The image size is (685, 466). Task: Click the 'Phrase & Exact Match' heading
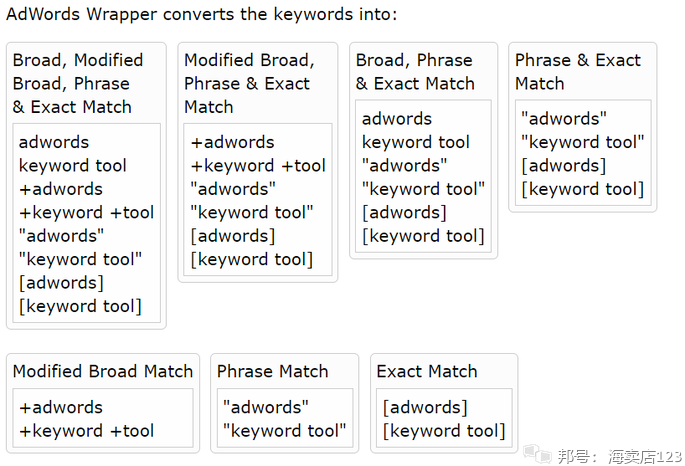577,72
